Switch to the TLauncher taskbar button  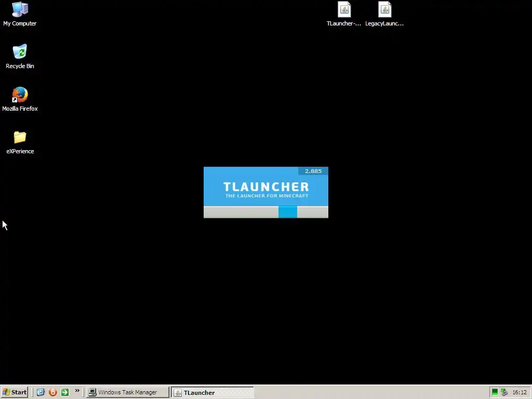coord(212,393)
